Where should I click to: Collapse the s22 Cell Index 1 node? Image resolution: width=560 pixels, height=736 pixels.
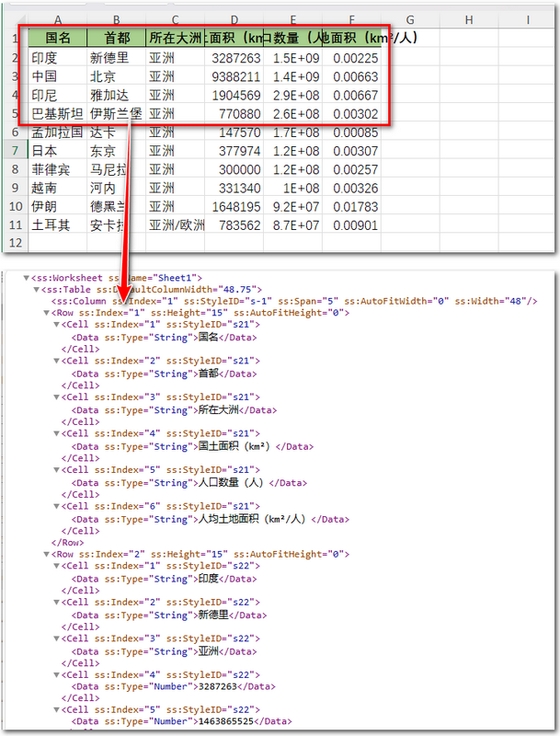(x=56, y=566)
